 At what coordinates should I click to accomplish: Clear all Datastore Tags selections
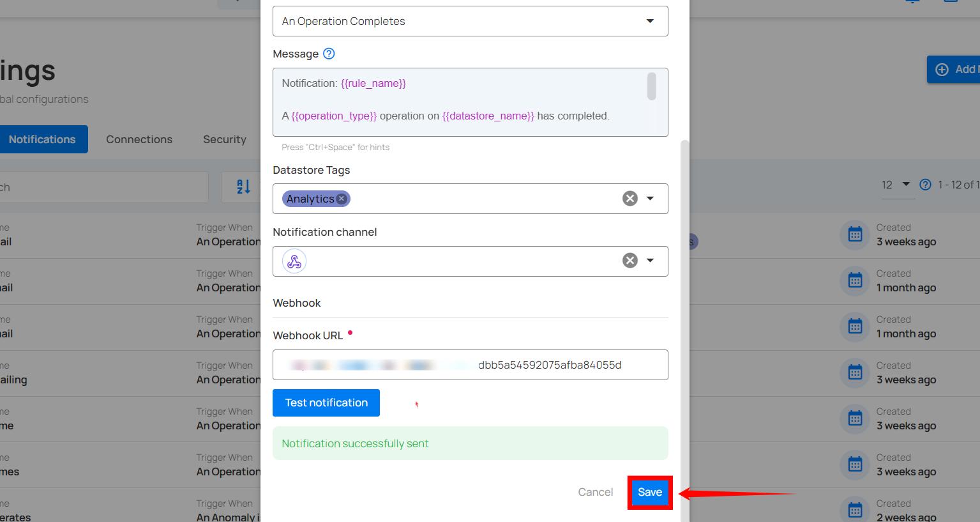click(630, 199)
